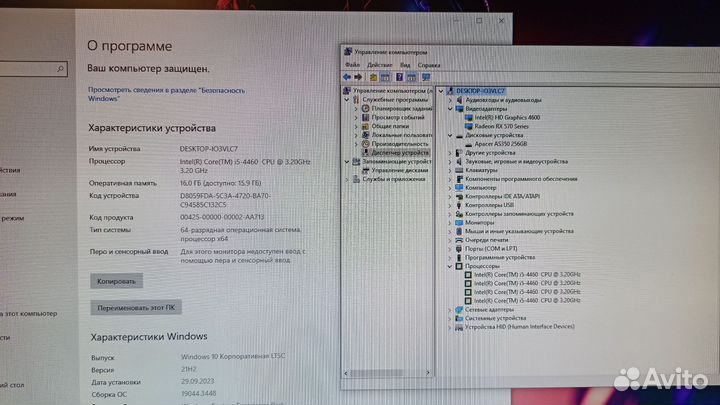This screenshot has height=405, width=720.
Task: Click the console tree scrollbar right arrow
Action: pyautogui.click(x=428, y=373)
